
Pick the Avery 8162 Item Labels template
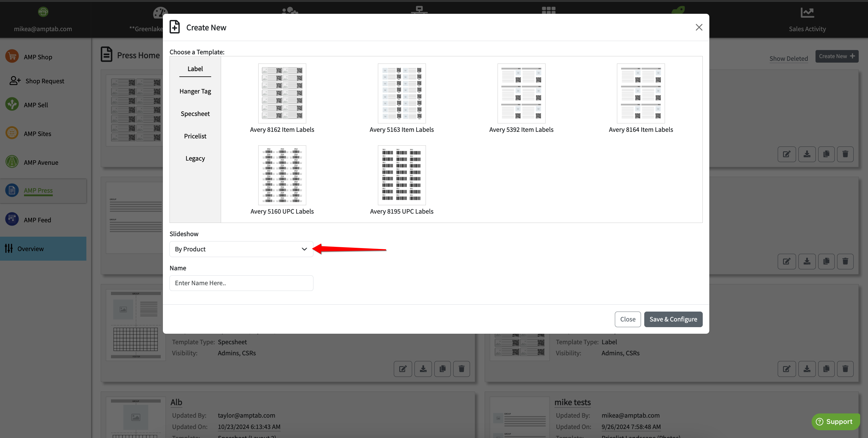coord(282,93)
